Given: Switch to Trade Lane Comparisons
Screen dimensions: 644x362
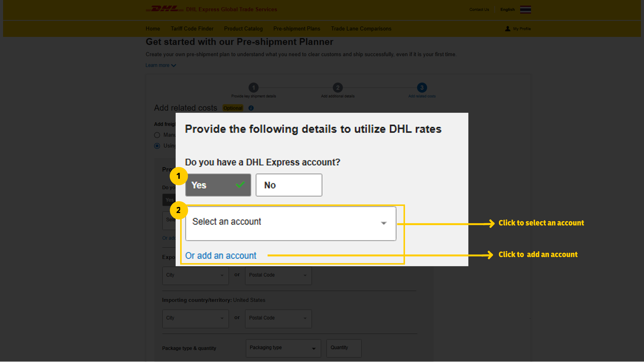Looking at the screenshot, I should 361,29.
